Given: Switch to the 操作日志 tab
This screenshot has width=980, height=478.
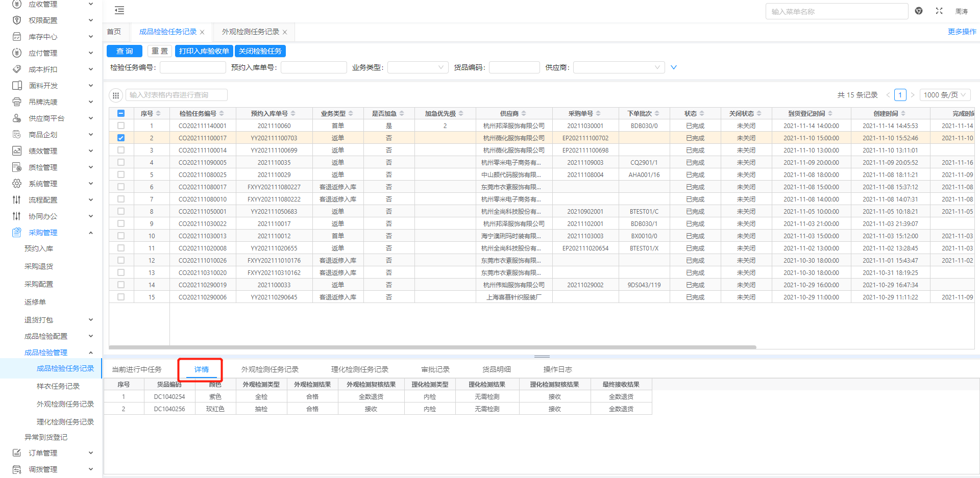Looking at the screenshot, I should click(x=557, y=369).
